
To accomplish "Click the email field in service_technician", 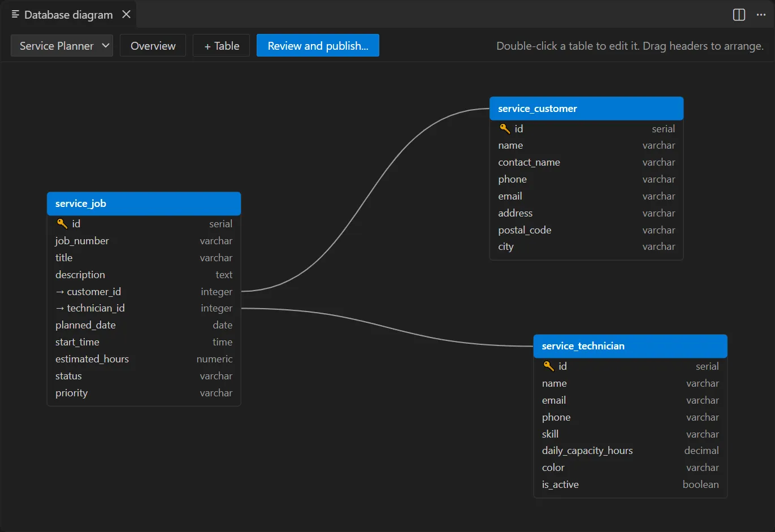I will coord(630,400).
